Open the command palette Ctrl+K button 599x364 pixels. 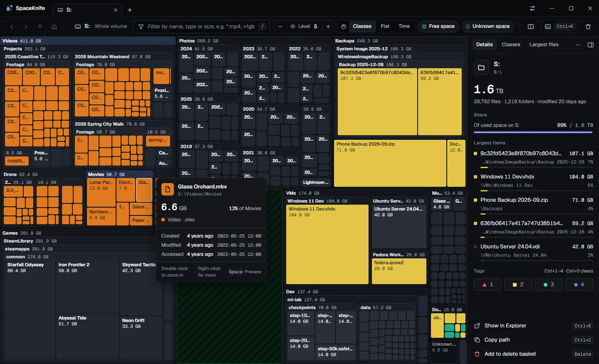pos(560,27)
